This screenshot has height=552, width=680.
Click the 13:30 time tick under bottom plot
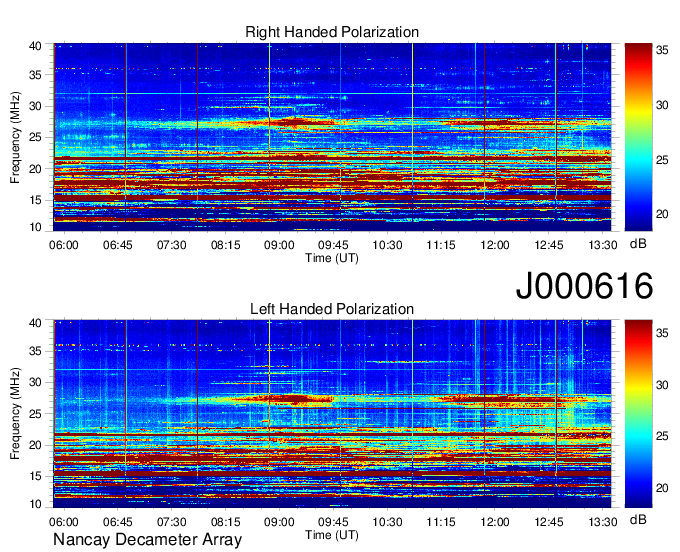pyautogui.click(x=602, y=522)
